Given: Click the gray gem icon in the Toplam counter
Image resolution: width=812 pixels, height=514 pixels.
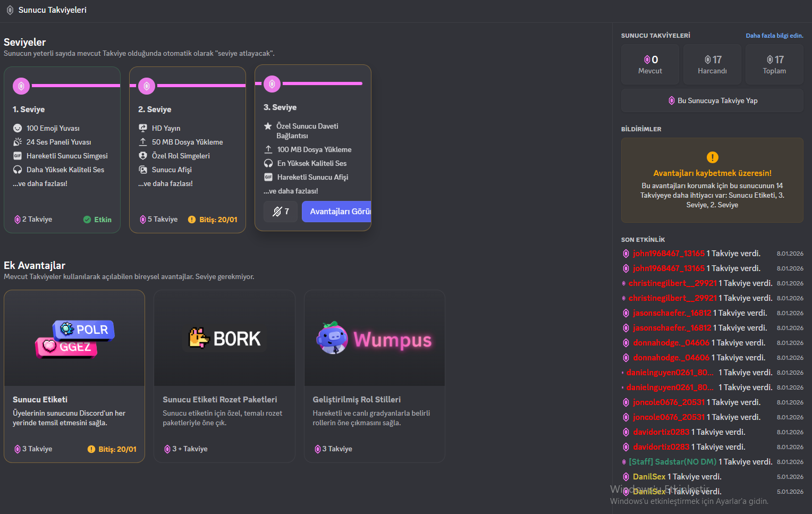Looking at the screenshot, I should point(770,60).
